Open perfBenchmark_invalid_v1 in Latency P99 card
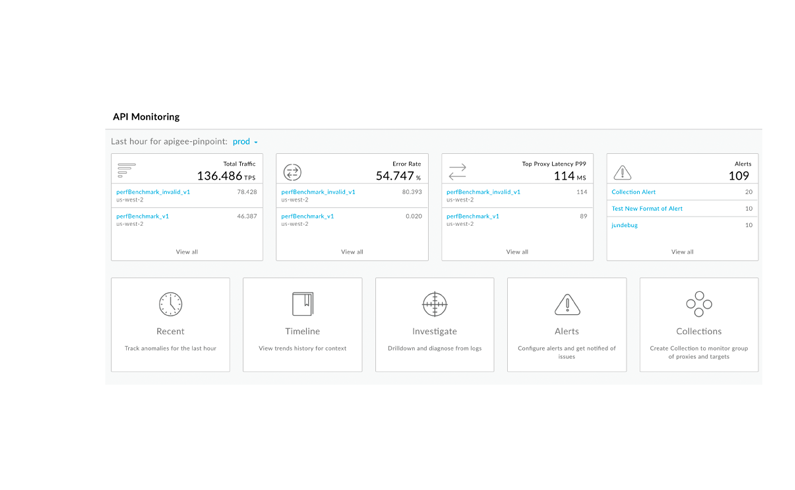The width and height of the screenshot is (795, 490). [x=483, y=192]
